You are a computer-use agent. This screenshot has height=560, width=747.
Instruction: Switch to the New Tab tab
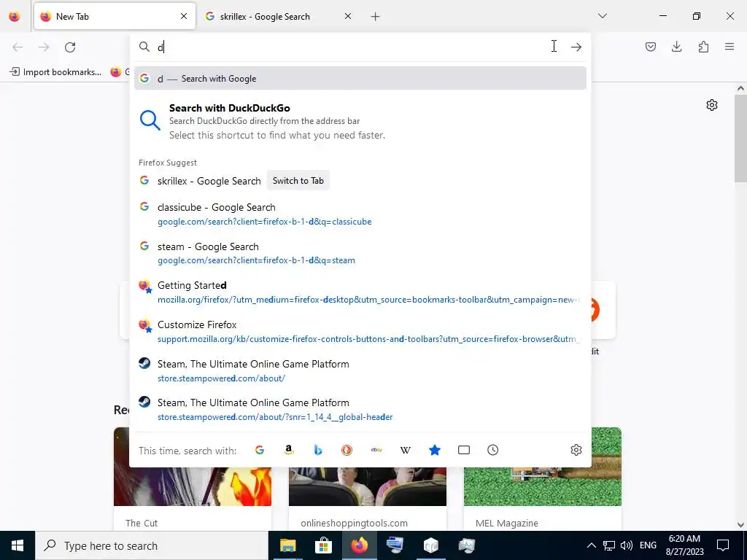115,16
